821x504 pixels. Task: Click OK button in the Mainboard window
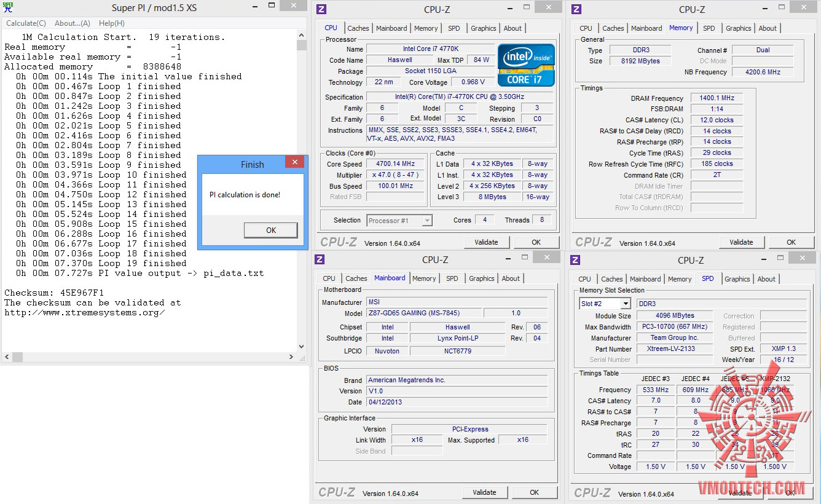click(534, 492)
